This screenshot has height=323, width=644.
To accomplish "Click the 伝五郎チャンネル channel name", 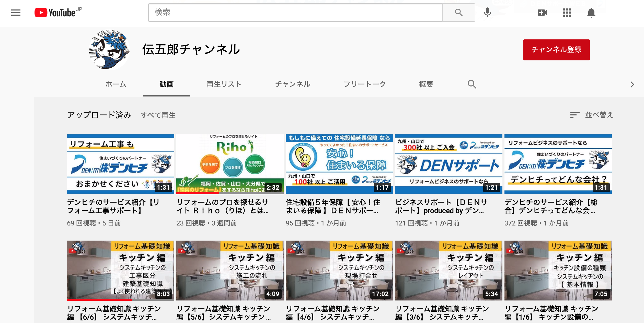I will pos(191,49).
